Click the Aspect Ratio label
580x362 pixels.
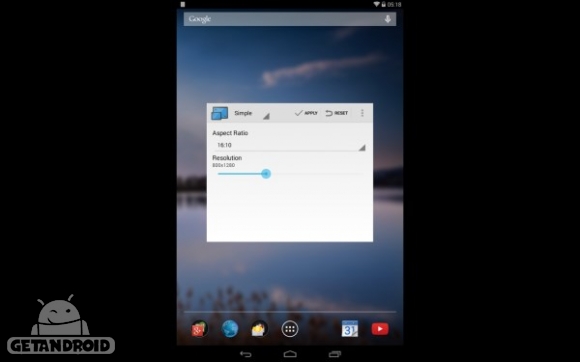[230, 133]
